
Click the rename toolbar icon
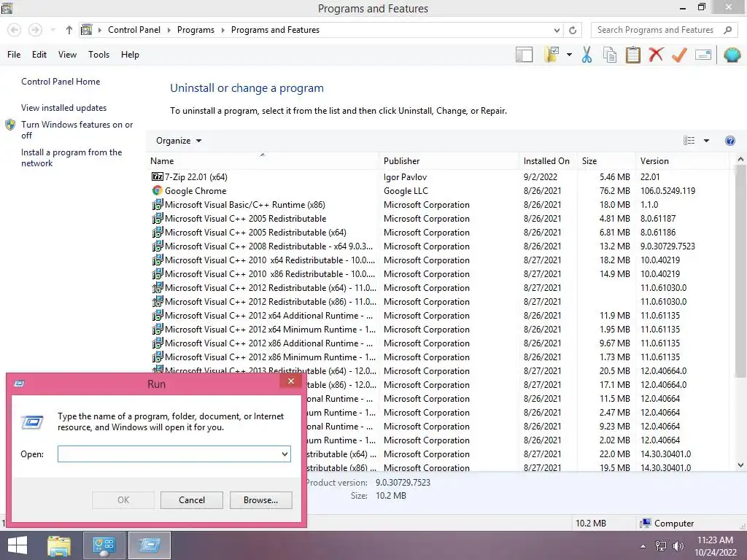coord(703,55)
